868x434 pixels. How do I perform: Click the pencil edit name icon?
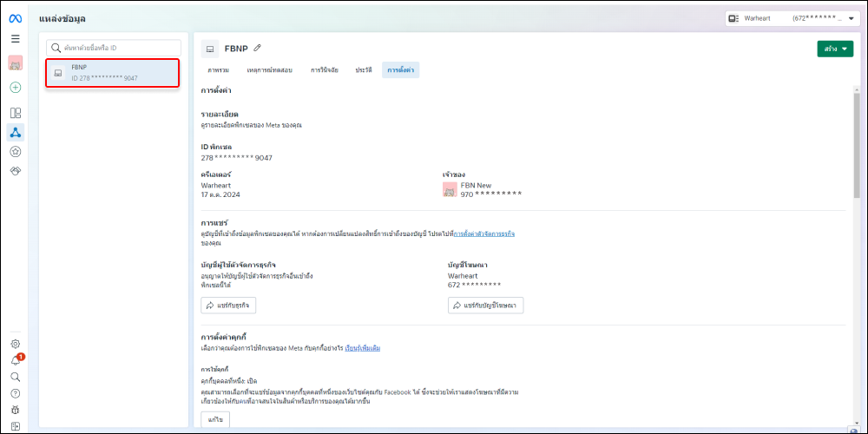coord(258,48)
